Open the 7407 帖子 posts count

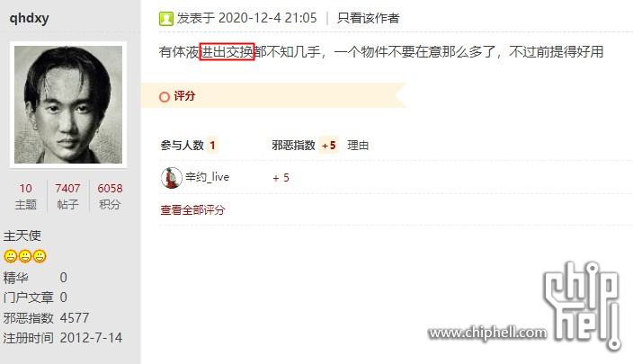coord(67,196)
